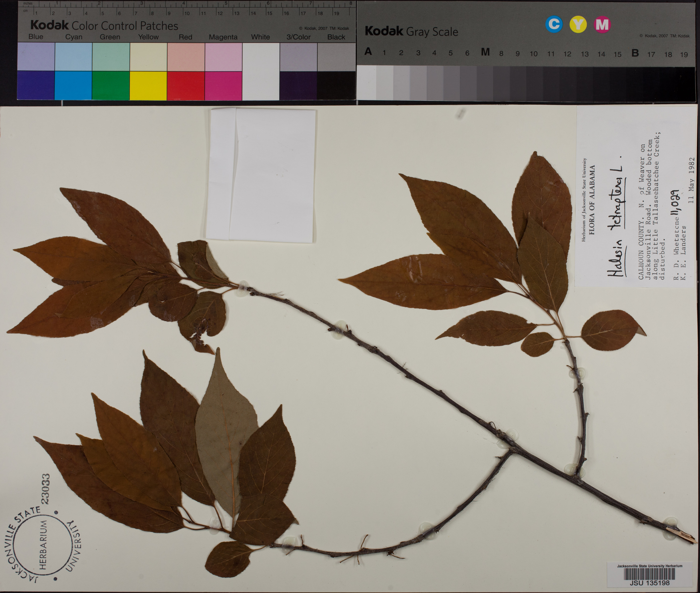Image resolution: width=700 pixels, height=593 pixels.
Task: Select the saturated blue color patch
Action: pos(36,85)
